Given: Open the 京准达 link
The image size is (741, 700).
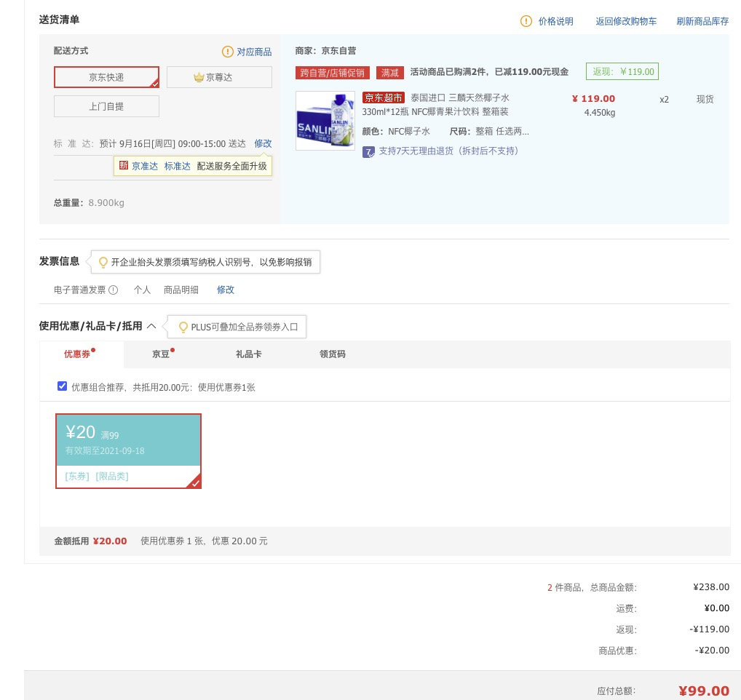Looking at the screenshot, I should (145, 166).
